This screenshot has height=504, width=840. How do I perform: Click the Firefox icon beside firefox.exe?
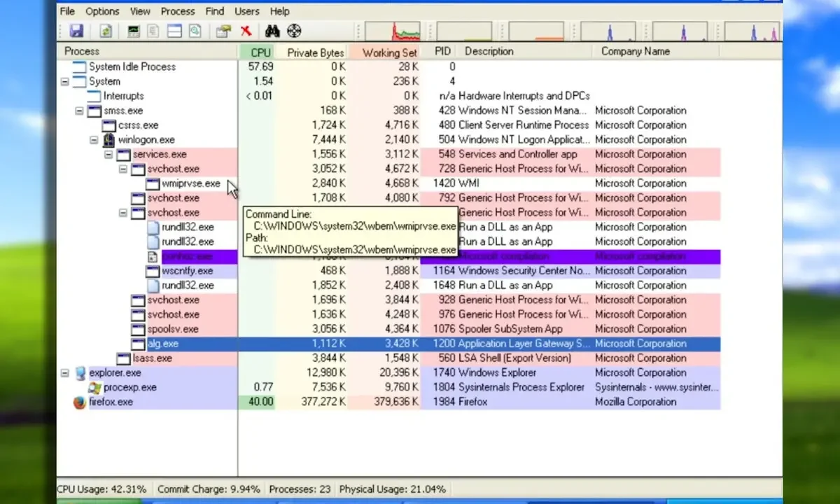[80, 402]
